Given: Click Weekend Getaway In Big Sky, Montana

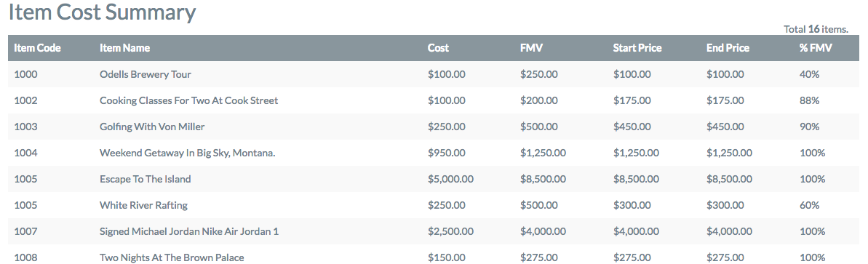Looking at the screenshot, I should coord(188,153).
